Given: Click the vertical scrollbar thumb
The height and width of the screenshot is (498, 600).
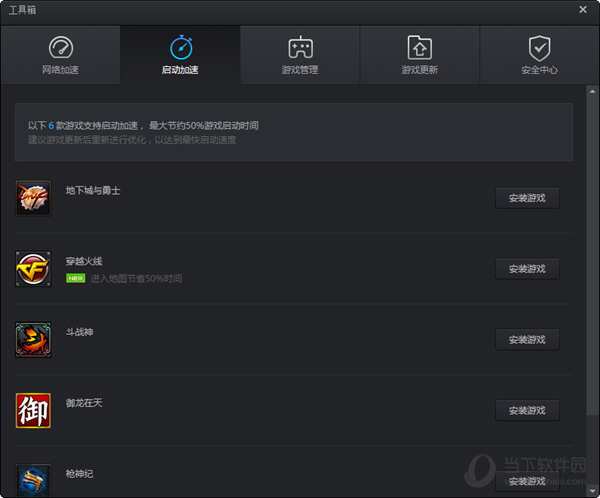Looking at the screenshot, I should pyautogui.click(x=592, y=255).
